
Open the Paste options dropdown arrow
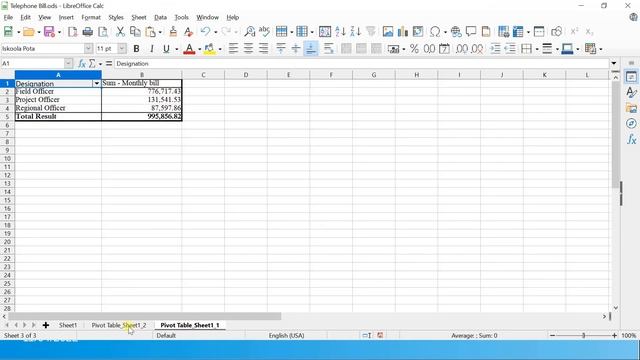[x=160, y=32]
